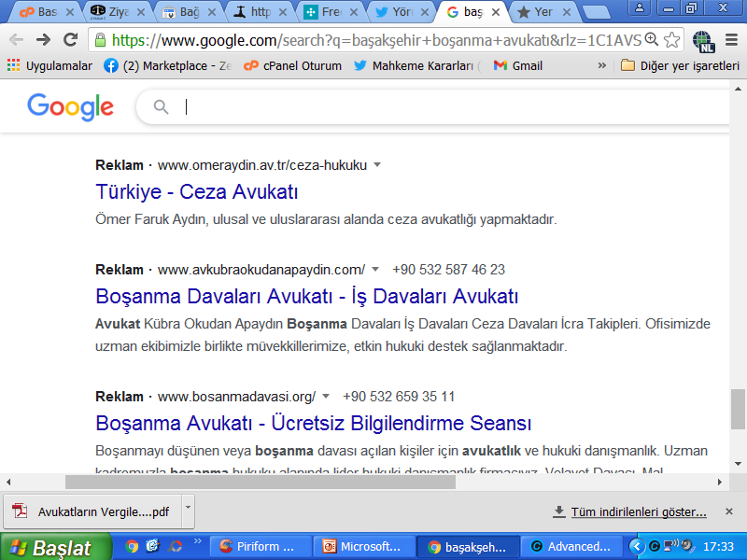Open downloaded Avukatların Vergile....pdf file
The height and width of the screenshot is (560, 747).
(92, 511)
